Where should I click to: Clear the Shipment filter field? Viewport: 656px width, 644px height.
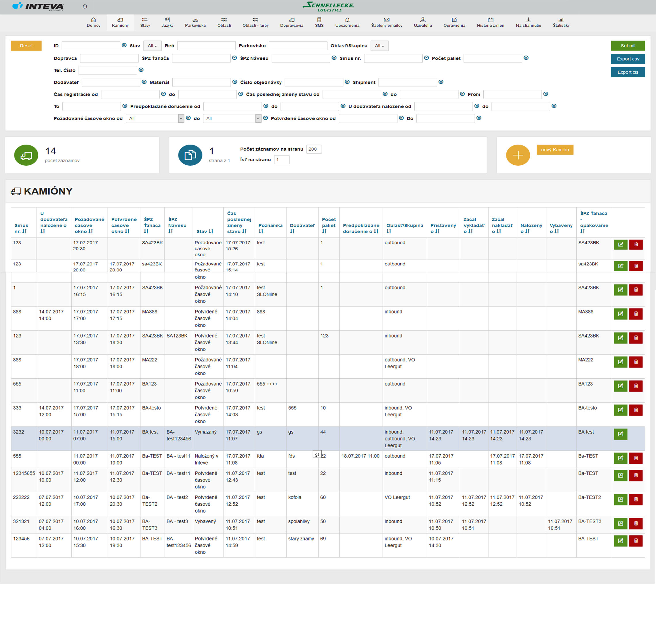[x=441, y=82]
